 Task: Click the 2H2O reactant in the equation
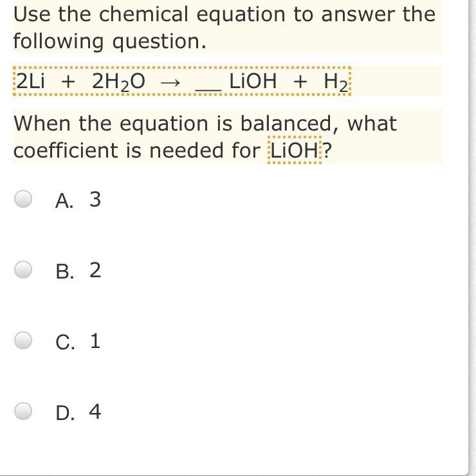click(118, 82)
